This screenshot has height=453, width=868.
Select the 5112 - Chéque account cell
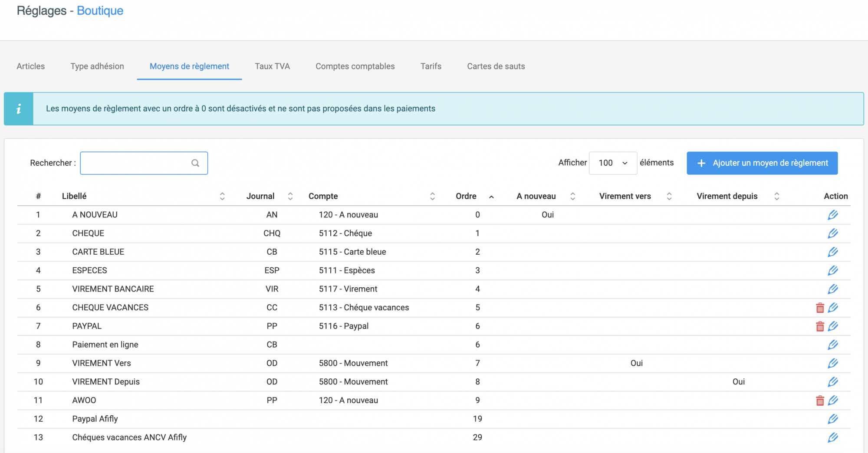[345, 233]
